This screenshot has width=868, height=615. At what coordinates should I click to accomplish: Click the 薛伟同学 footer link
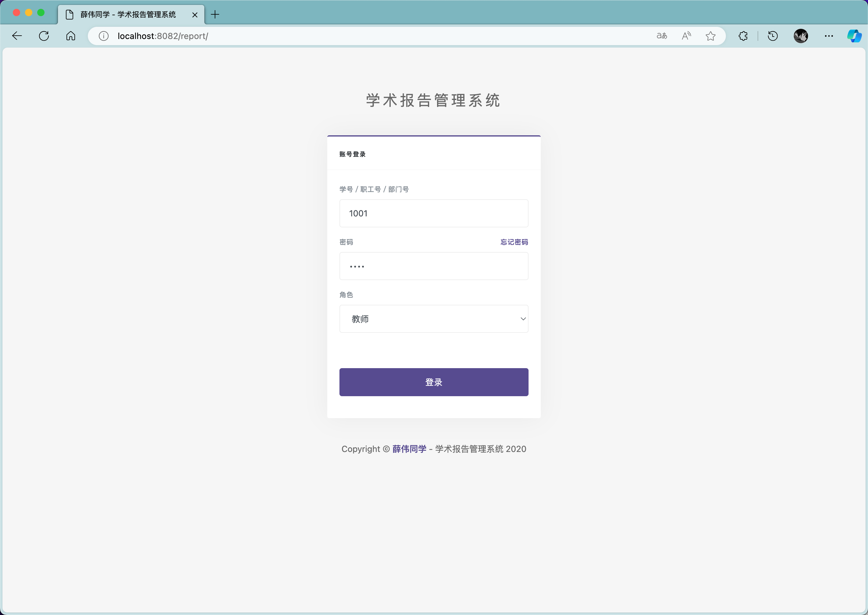click(409, 449)
